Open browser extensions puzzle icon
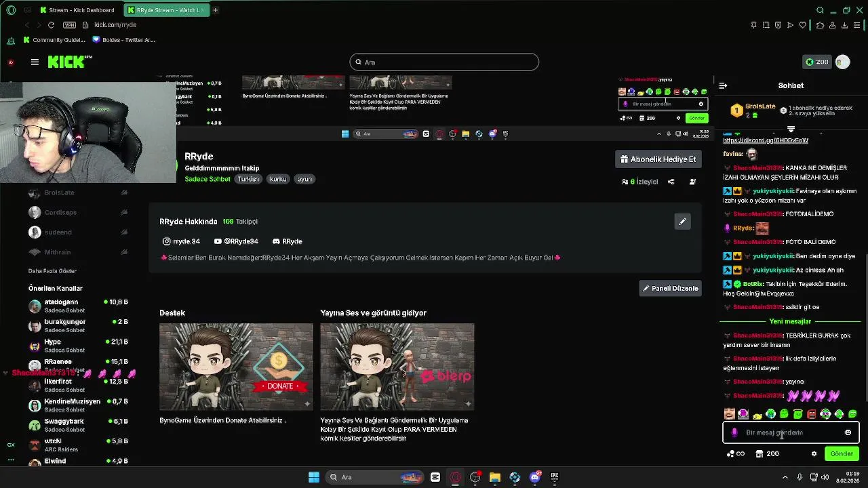Viewport: 868px width, 488px height. [820, 25]
